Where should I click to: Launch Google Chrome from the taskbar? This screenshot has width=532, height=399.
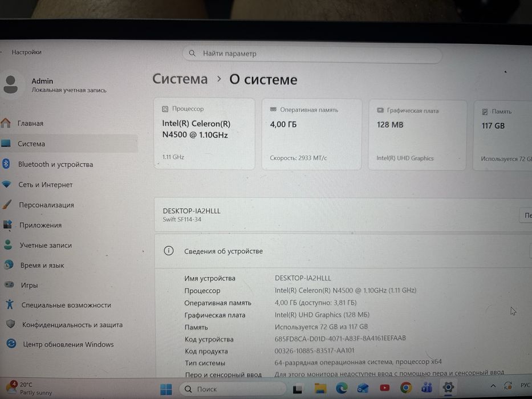click(406, 387)
